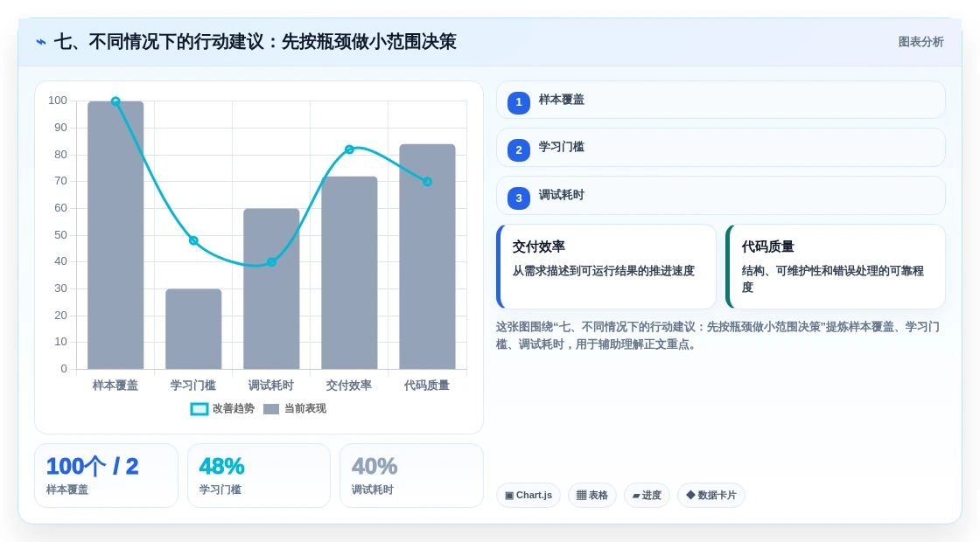This screenshot has width=980, height=542.
Task: Click the bar icon in the 进度 tag
Action: click(636, 496)
